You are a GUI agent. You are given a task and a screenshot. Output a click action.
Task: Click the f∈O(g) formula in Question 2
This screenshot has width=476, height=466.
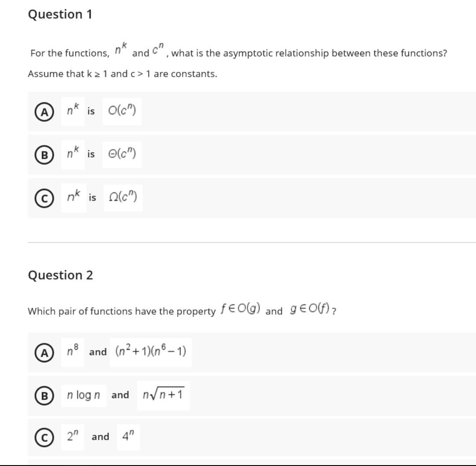pyautogui.click(x=240, y=309)
